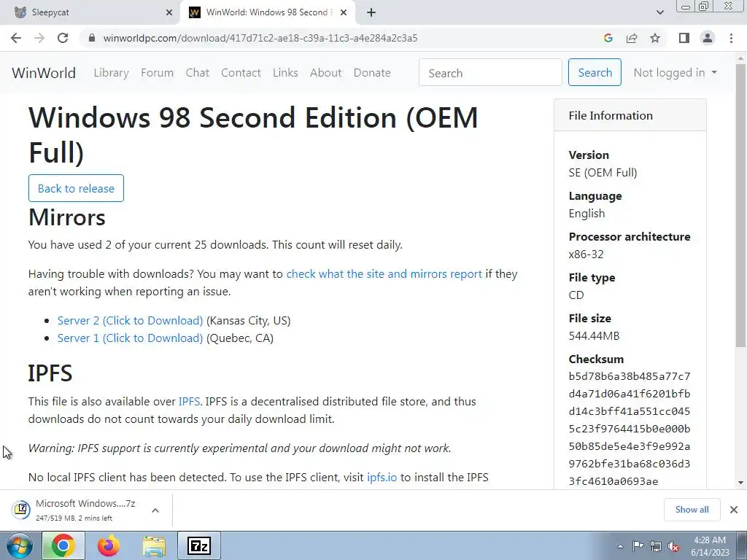Click the 7z download file icon

click(21, 510)
